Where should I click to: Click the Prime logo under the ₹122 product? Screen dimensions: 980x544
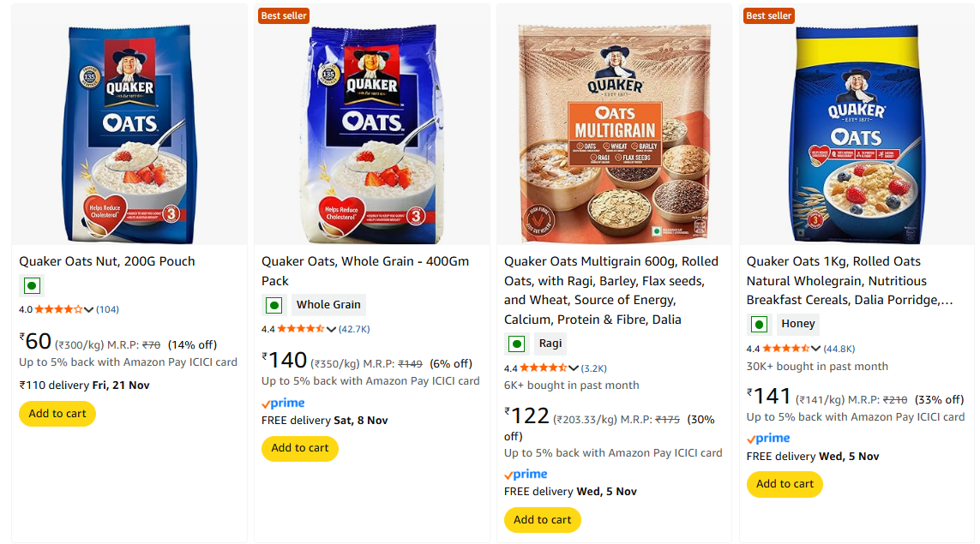526,475
